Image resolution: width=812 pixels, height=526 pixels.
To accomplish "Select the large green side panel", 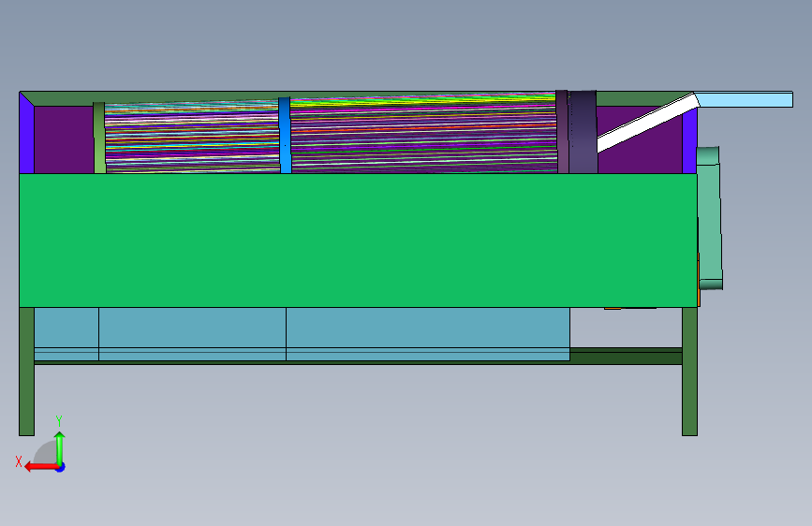I will (358, 241).
